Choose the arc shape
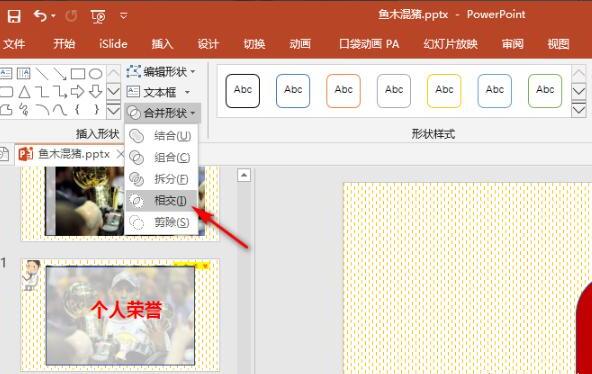 coord(42,110)
